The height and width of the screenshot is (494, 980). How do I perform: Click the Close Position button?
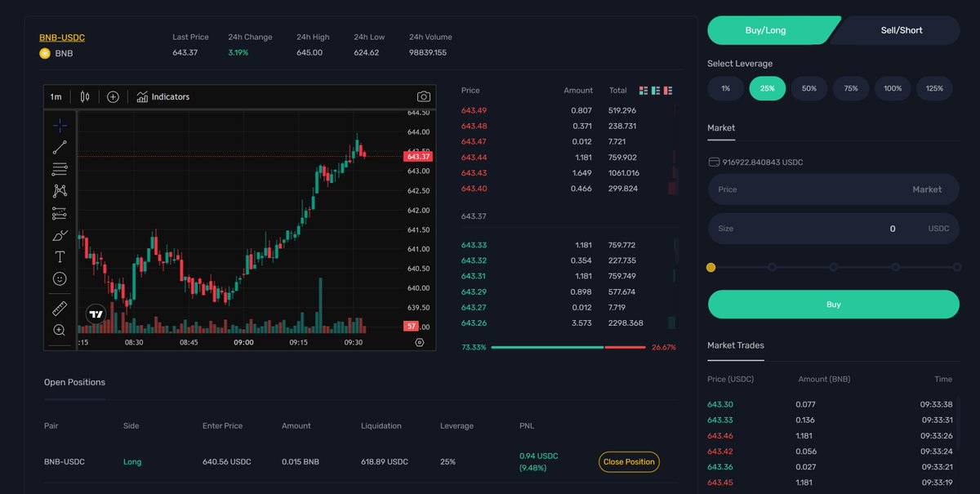(629, 461)
